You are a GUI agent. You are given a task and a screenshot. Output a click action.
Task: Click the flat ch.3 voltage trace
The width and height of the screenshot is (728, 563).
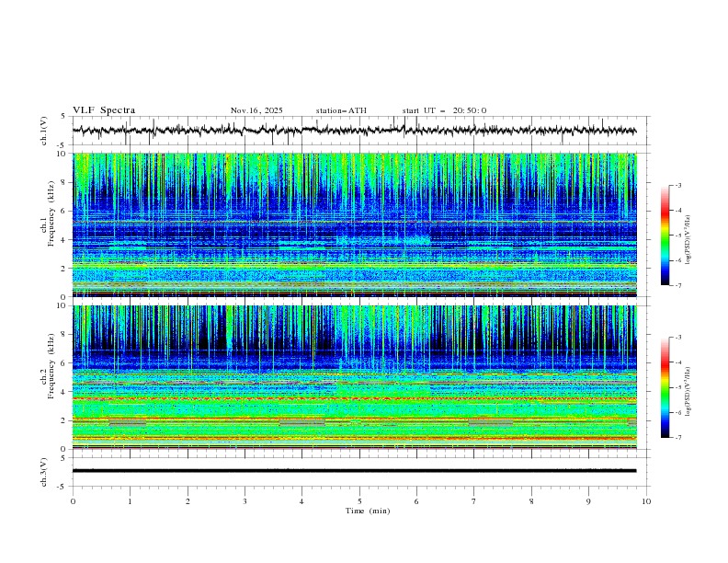pos(355,471)
